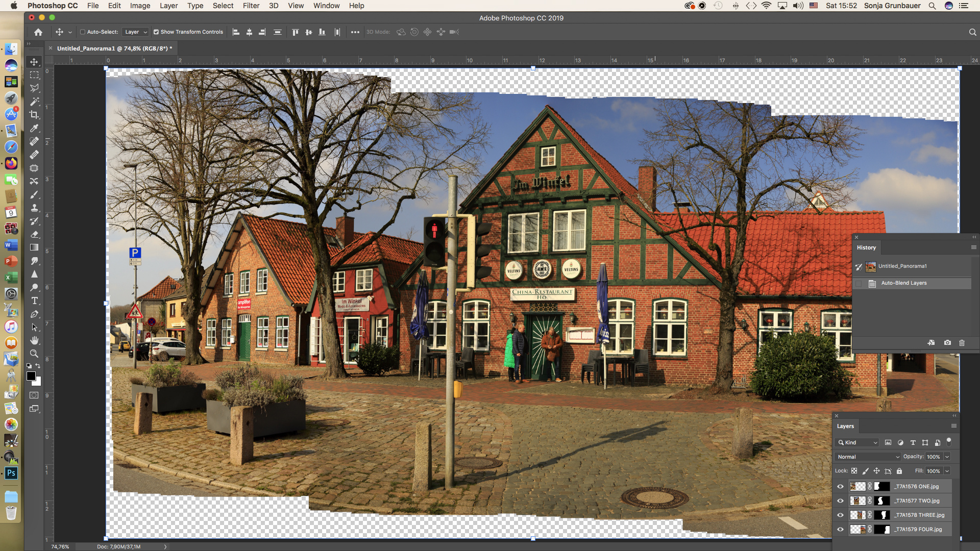The height and width of the screenshot is (551, 980).
Task: Select the Brush tool
Action: point(34,194)
